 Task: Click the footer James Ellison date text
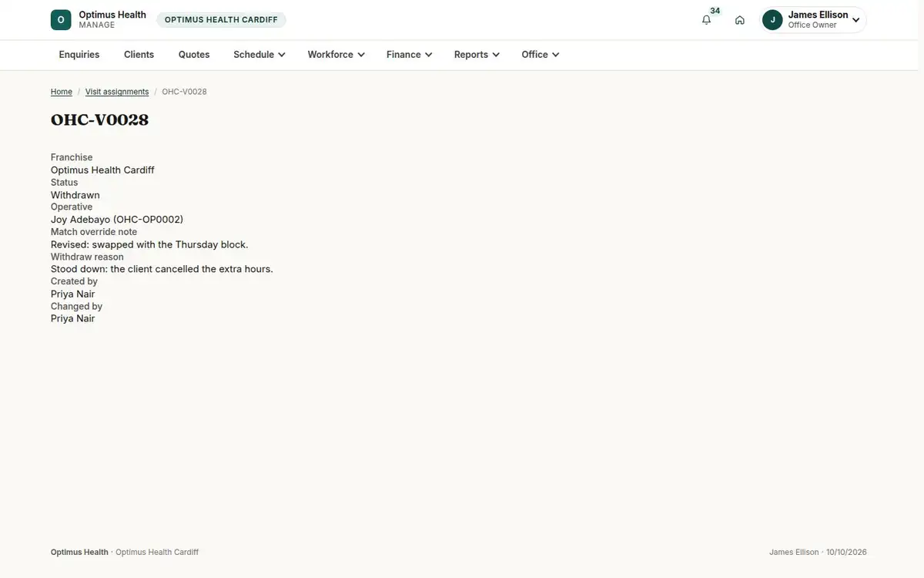(818, 553)
